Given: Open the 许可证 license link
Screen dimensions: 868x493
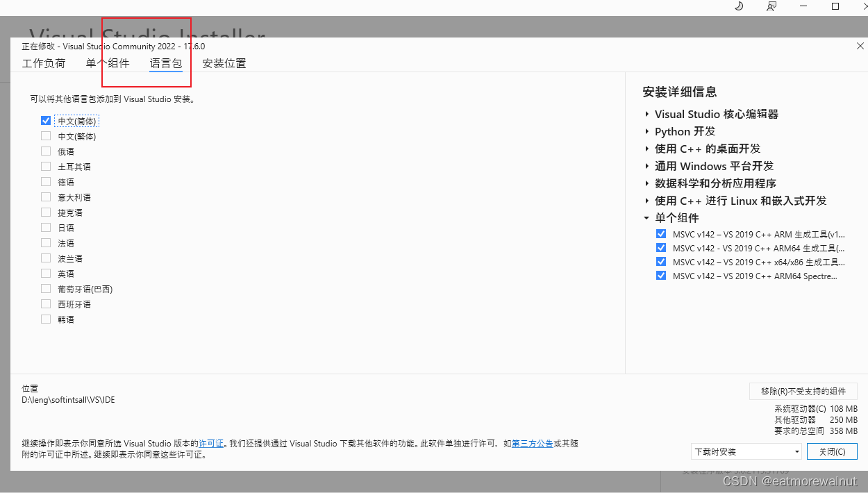Looking at the screenshot, I should (x=210, y=443).
